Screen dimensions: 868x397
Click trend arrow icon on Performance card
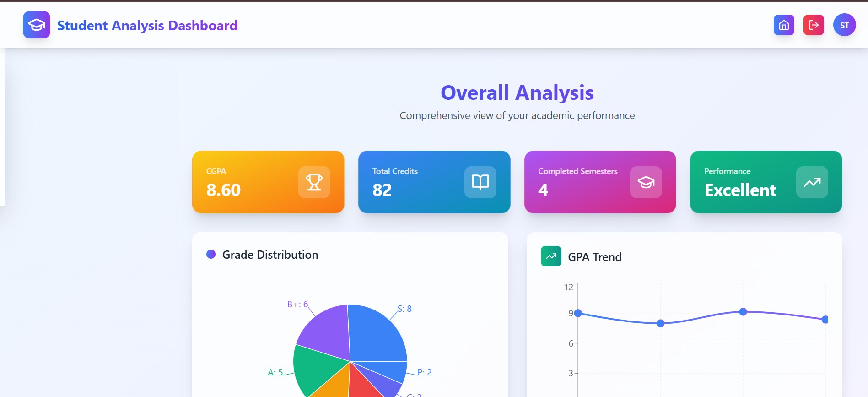pos(812,182)
